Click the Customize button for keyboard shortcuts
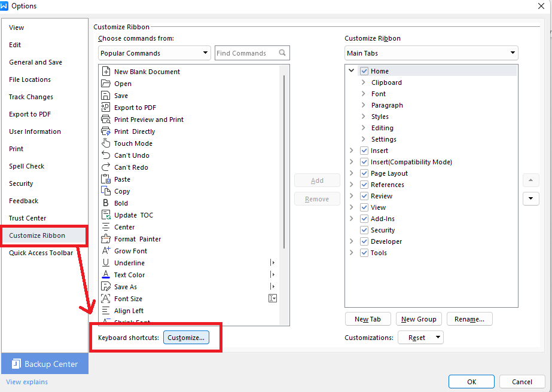The width and height of the screenshot is (552, 392). point(185,337)
